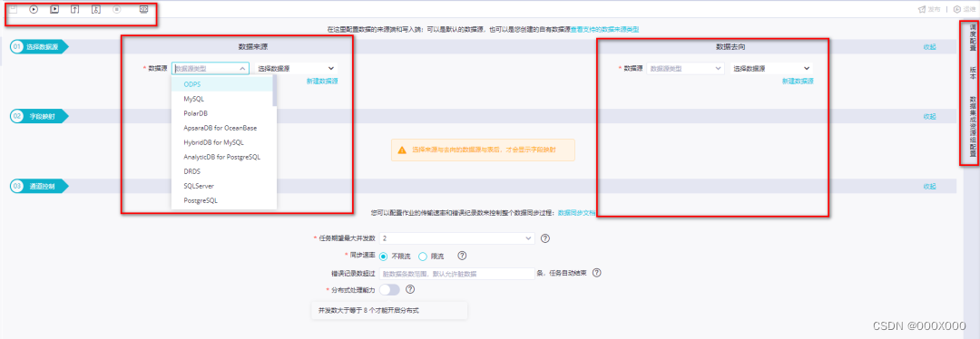This screenshot has height=339, width=980.
Task: Click the 数据去向 heading text
Action: [x=730, y=47]
